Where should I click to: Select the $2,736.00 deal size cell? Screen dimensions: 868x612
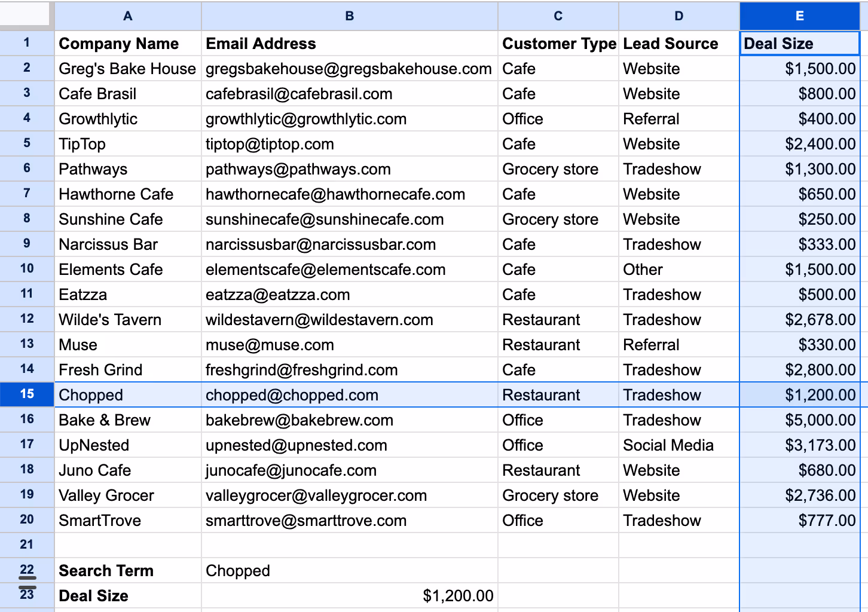pyautogui.click(x=800, y=495)
